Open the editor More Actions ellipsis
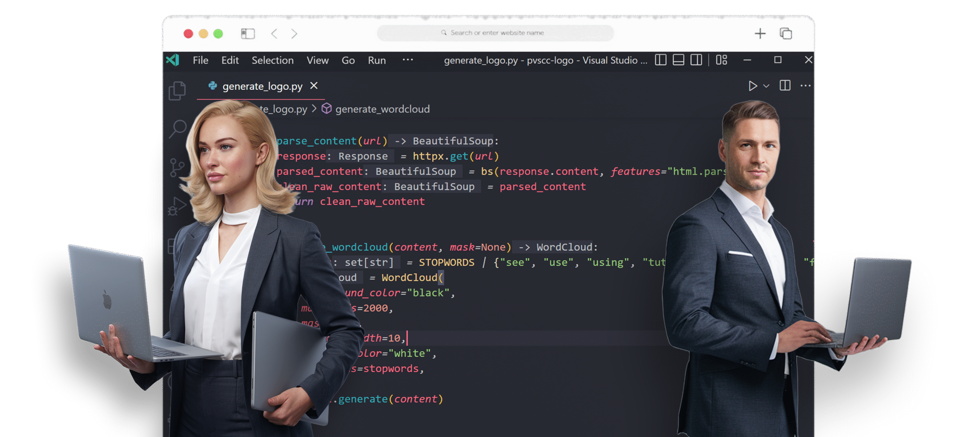980x437 pixels. [805, 86]
